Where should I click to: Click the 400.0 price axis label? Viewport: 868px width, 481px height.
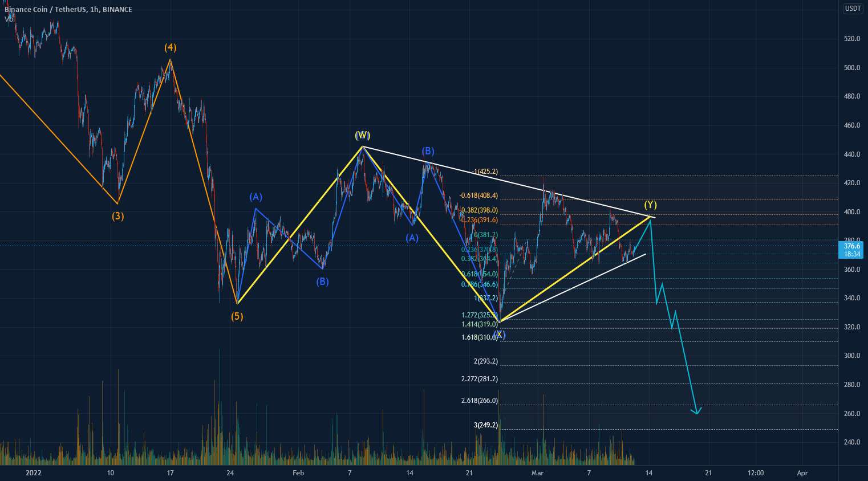click(852, 212)
